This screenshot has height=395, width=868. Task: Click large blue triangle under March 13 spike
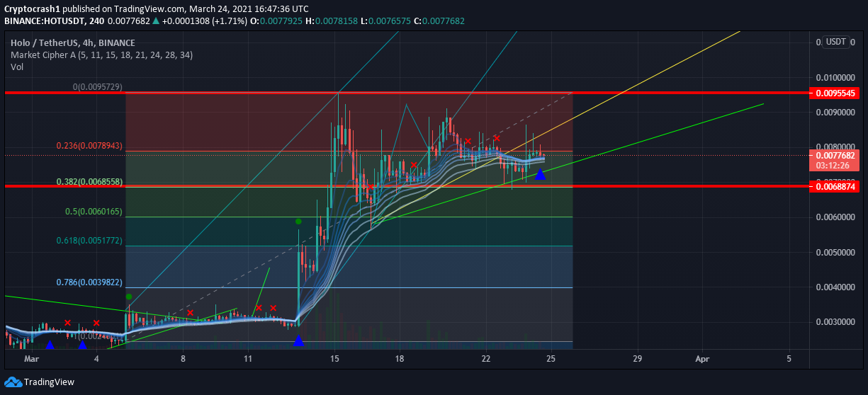[x=298, y=341]
